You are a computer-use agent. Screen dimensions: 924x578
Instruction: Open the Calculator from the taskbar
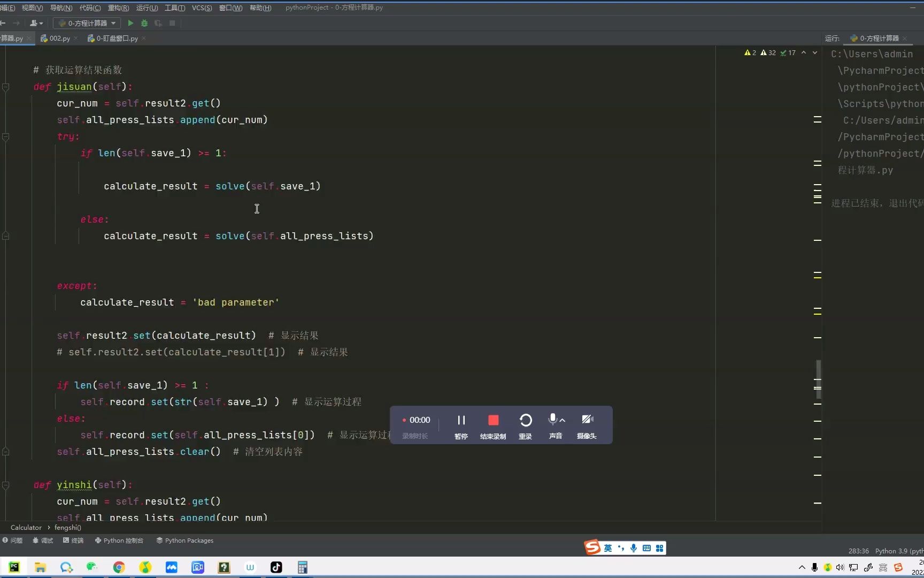302,567
